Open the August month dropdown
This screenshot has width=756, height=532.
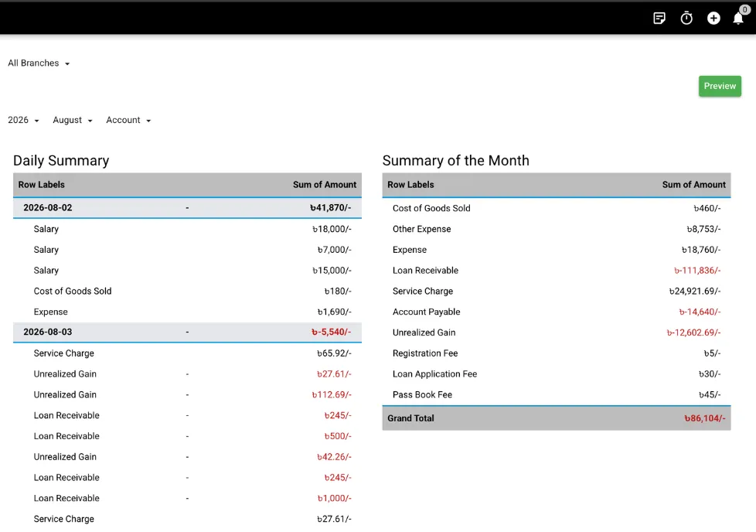[x=73, y=120]
